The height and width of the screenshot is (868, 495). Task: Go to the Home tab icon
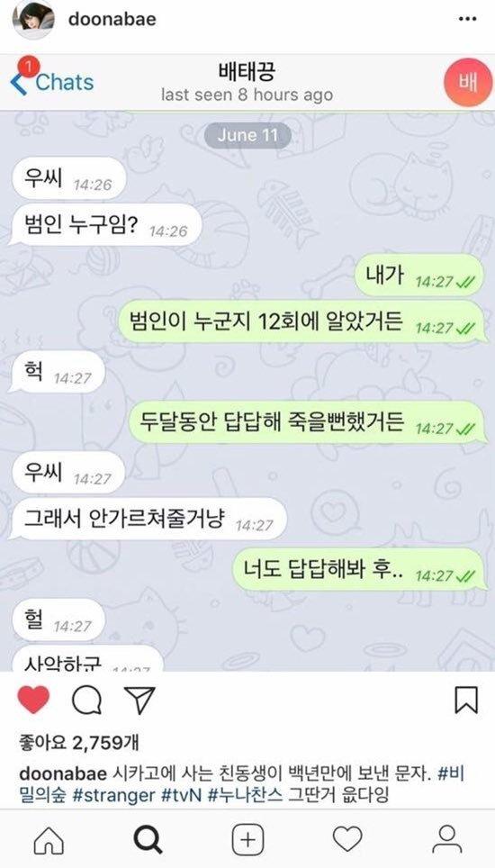tap(49, 840)
